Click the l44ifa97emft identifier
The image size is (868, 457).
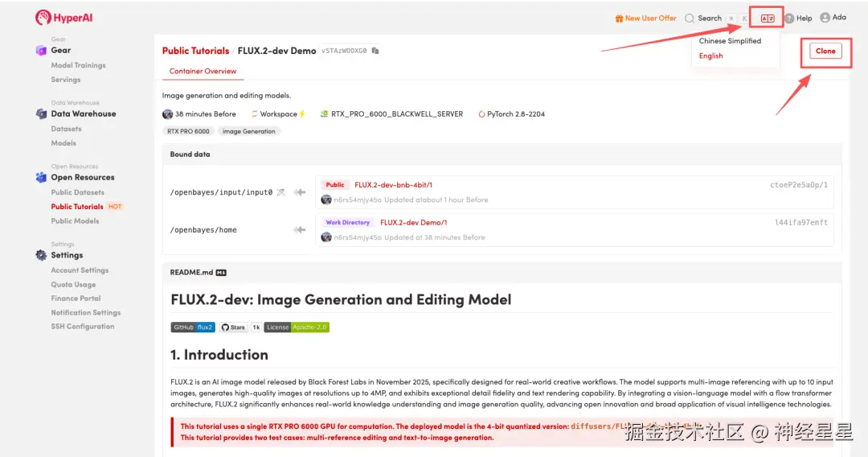pos(801,223)
